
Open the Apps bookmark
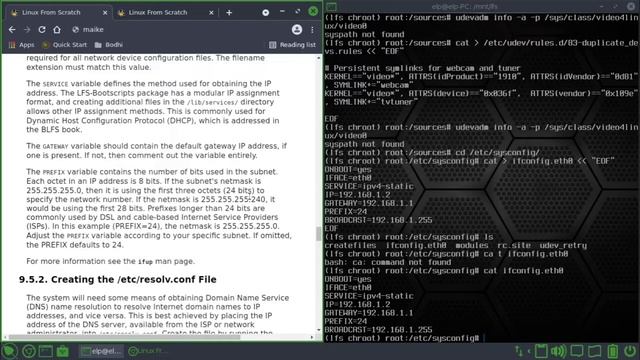point(22,45)
